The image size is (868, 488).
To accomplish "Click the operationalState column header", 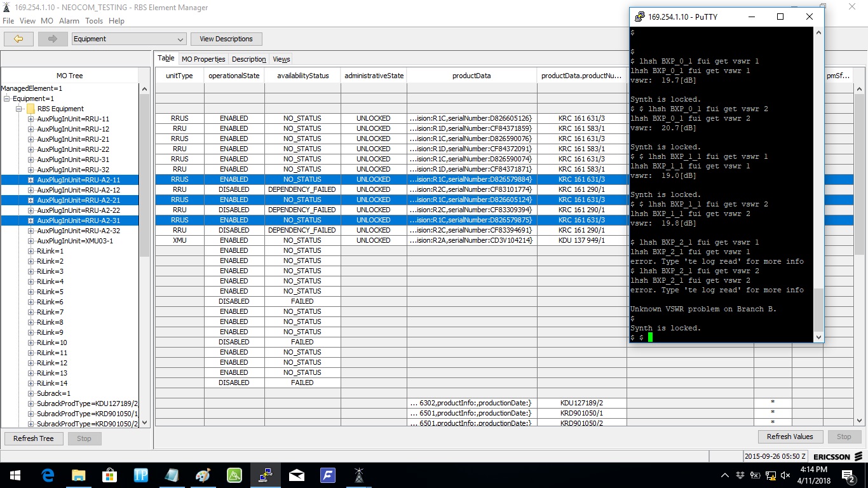I will [234, 76].
